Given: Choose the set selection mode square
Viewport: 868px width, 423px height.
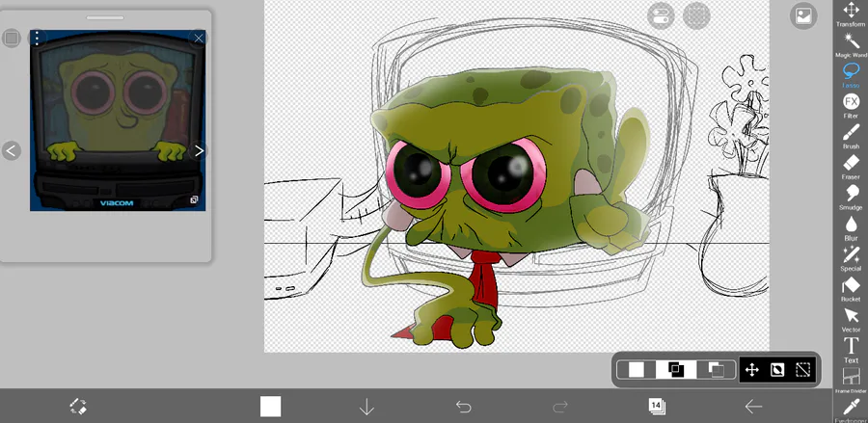Looking at the screenshot, I should pos(637,369).
